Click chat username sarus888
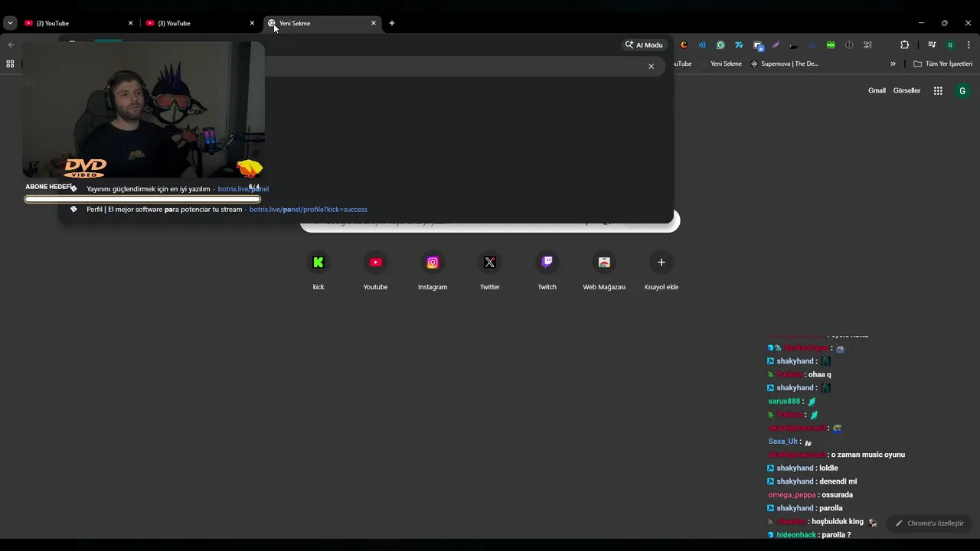Screen dimensions: 980x551 pyautogui.click(x=784, y=401)
